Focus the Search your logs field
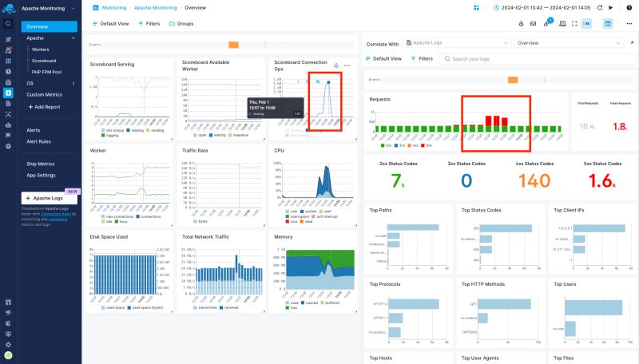Screen dimensions: 639x364 click(x=538, y=58)
